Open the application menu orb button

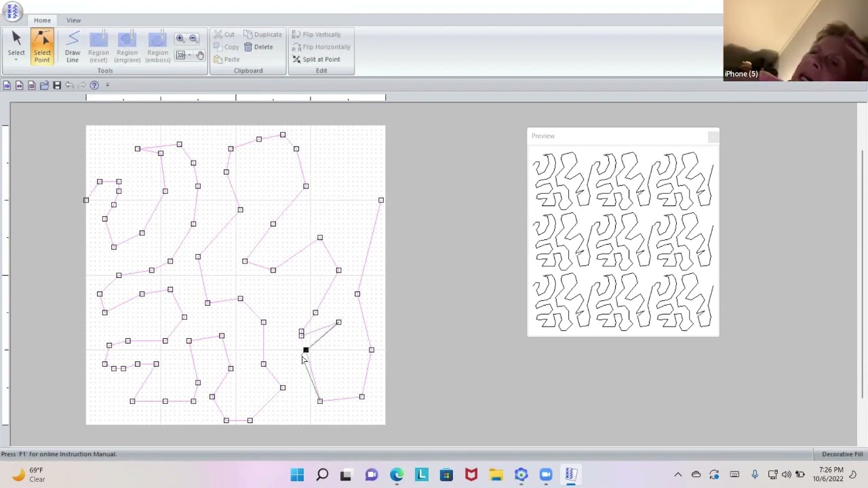[12, 11]
